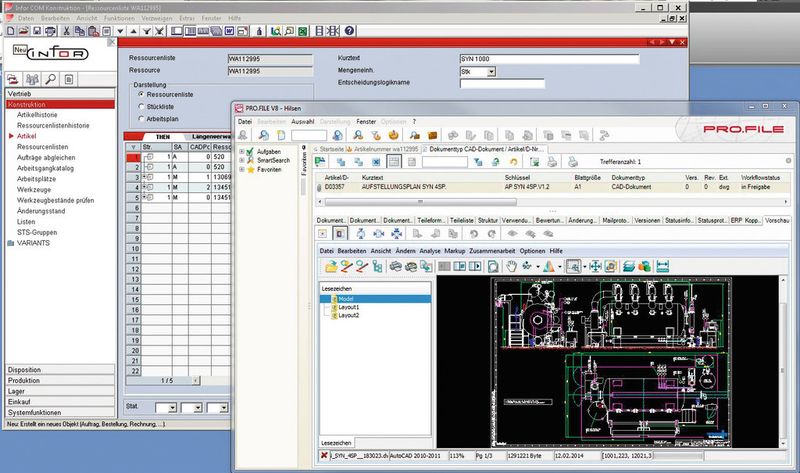Click the magnifier search icon in PRO.FILE main toolbar

pos(263,135)
